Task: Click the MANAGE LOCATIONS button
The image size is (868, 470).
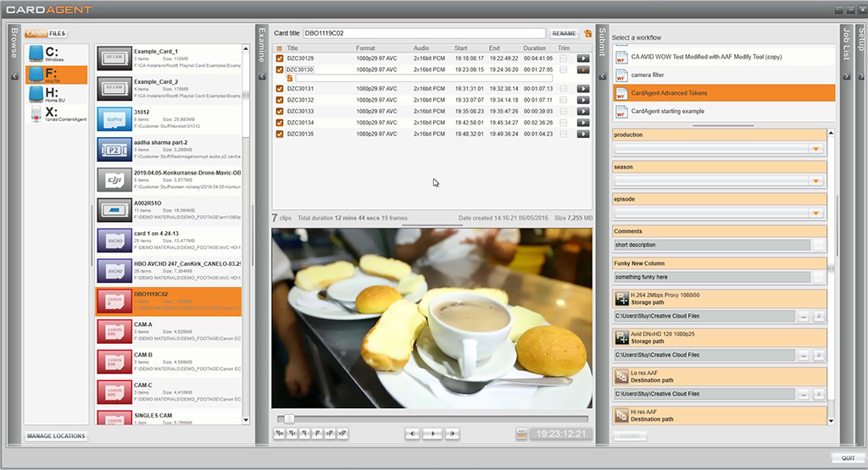Action: click(56, 436)
